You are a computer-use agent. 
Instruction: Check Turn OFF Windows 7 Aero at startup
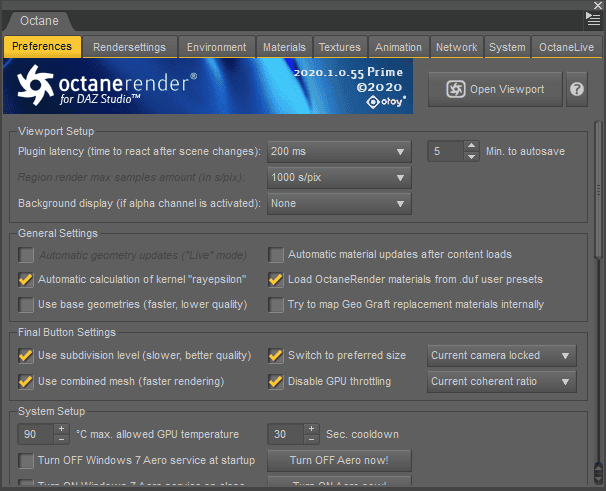[26, 460]
